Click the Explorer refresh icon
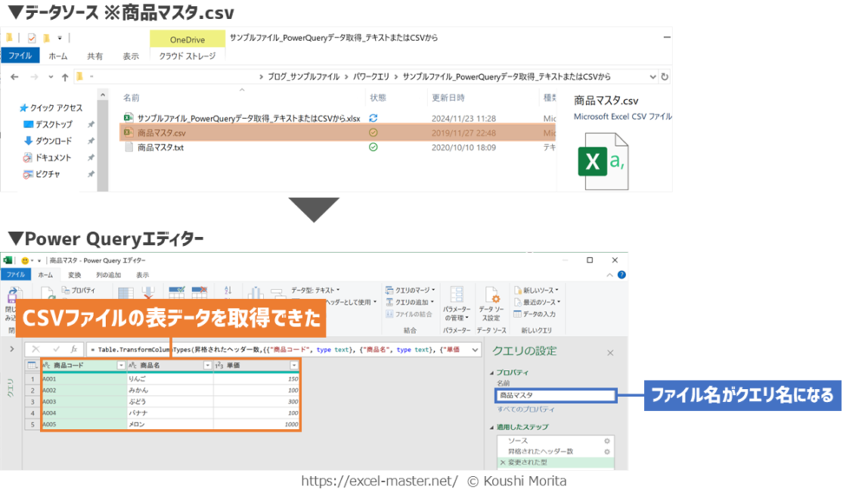The height and width of the screenshot is (489, 868). [664, 76]
